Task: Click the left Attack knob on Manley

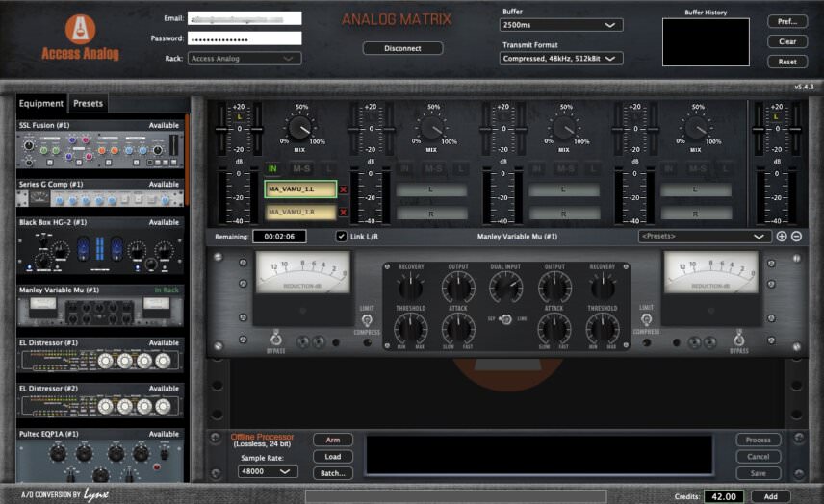Action: 458,329
